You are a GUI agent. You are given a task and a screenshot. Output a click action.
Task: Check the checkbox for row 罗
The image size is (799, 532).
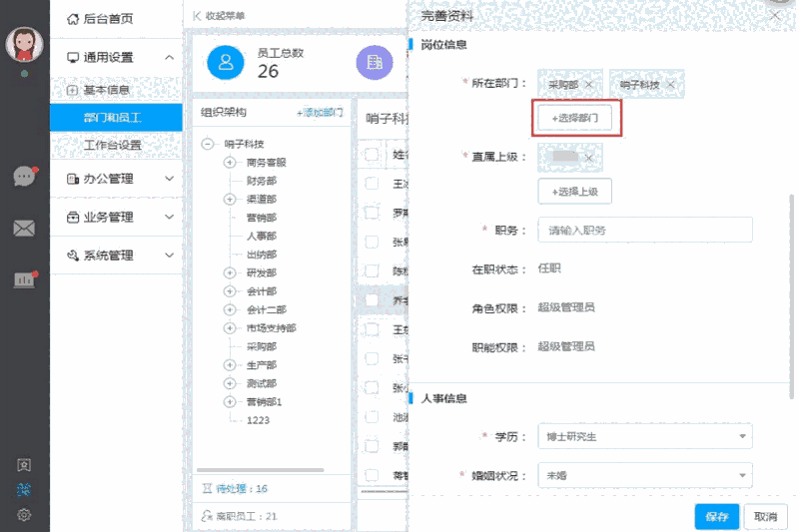click(372, 213)
